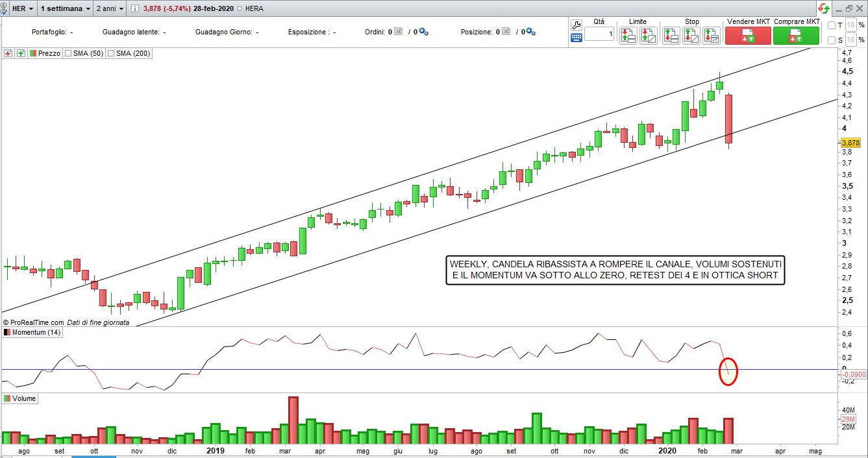
Task: Open the blue on-screen keyboard icon
Action: (576, 38)
